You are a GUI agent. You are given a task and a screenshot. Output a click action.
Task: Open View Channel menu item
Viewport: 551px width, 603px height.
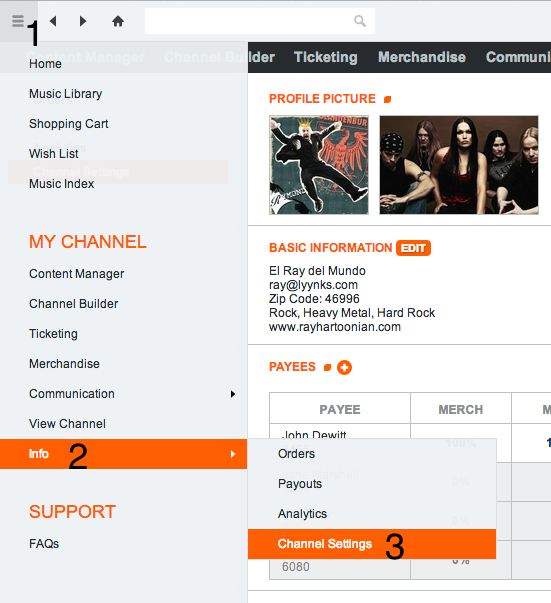coord(67,424)
